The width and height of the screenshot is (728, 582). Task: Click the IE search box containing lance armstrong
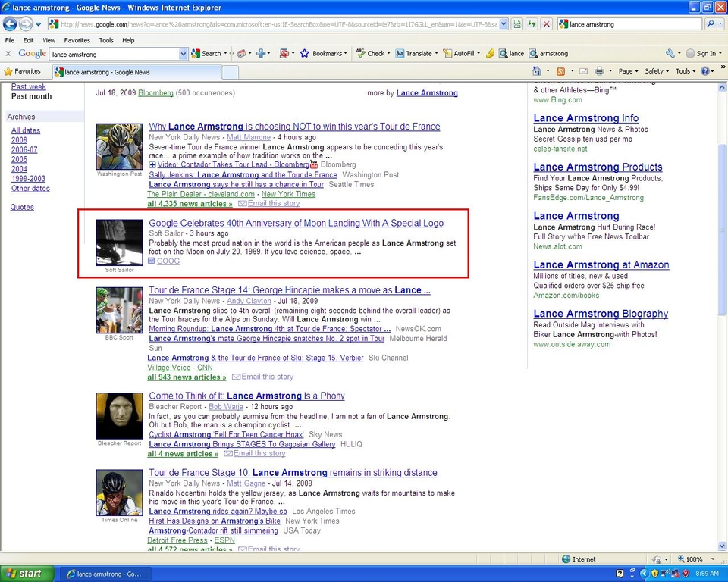(x=629, y=24)
